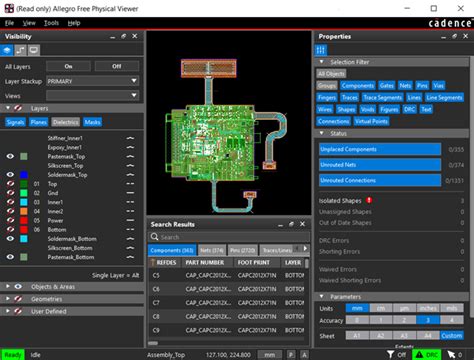
Task: Toggle visibility of Pastemask_Top layer
Action: click(10, 156)
